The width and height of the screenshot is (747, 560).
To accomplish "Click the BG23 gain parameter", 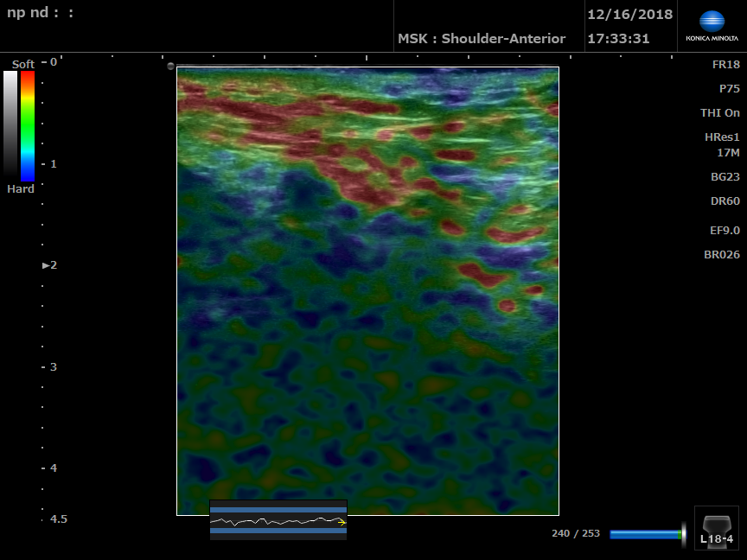I will 725,176.
